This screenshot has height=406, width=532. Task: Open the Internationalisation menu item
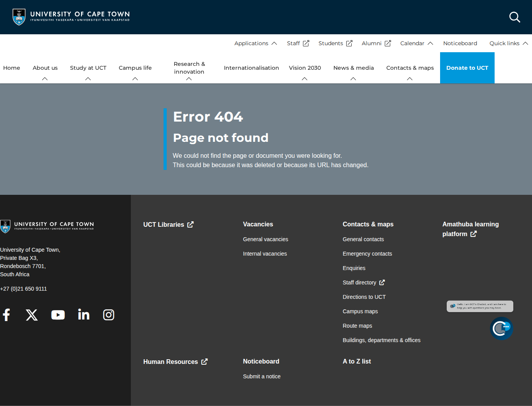pos(251,68)
